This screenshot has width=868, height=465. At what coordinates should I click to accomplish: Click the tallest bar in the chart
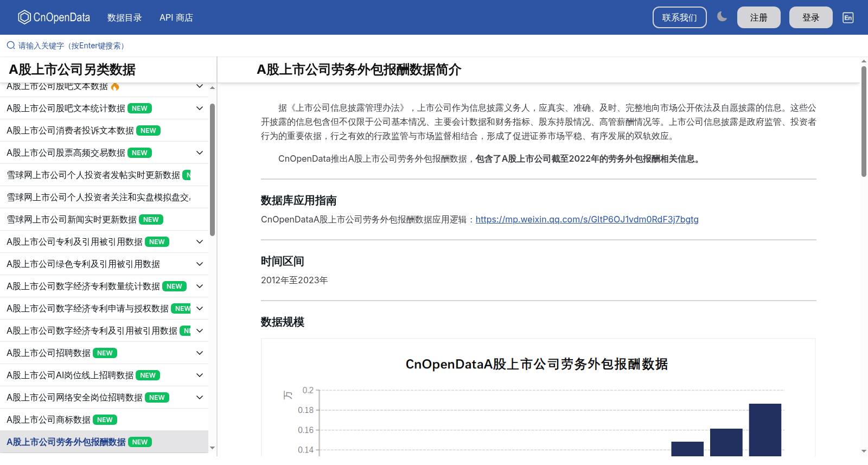765,430
